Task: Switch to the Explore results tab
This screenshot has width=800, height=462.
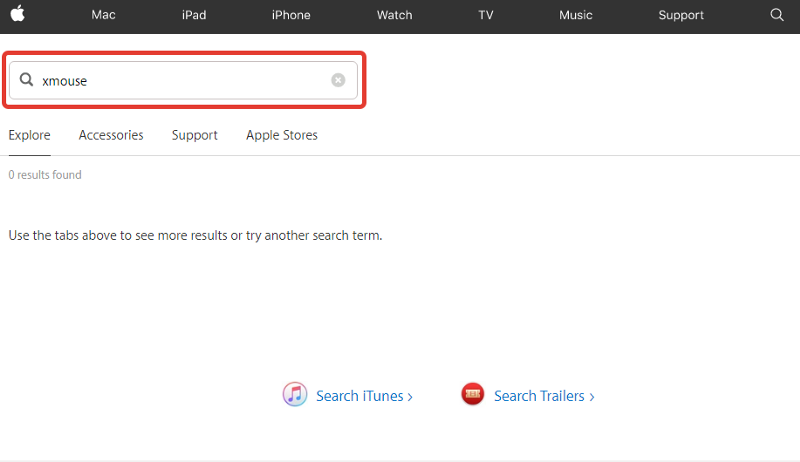Action: point(29,135)
